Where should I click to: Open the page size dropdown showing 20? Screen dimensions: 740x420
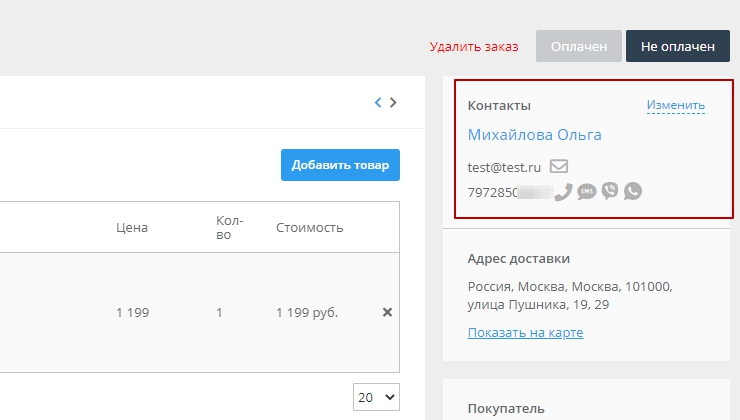[376, 397]
